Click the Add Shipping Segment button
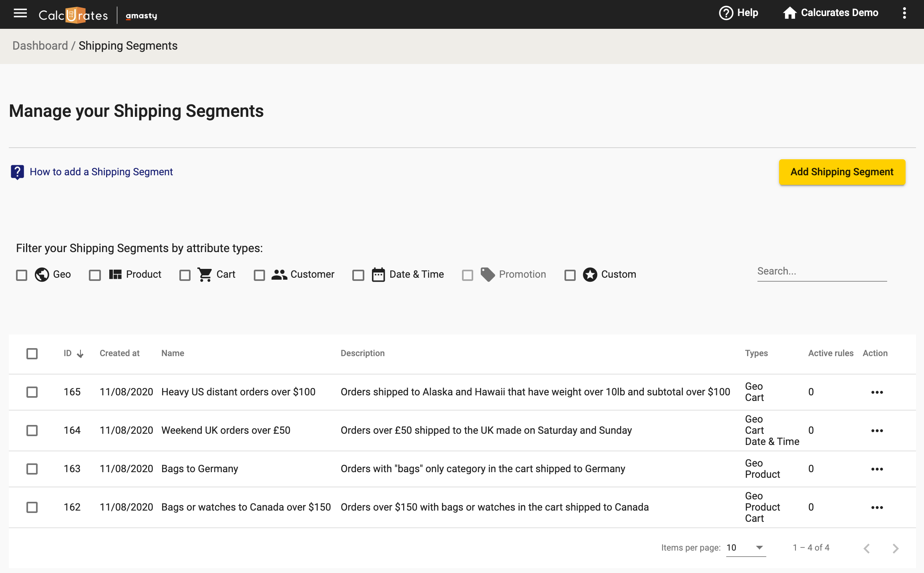 click(x=842, y=172)
